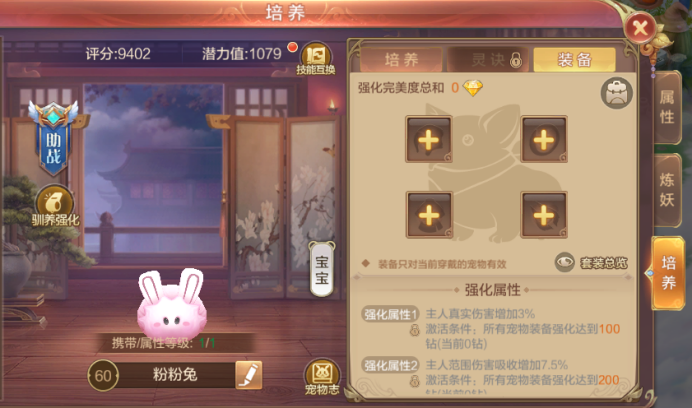Click the pencil rename icon beside 粉粉兔

[x=248, y=375]
